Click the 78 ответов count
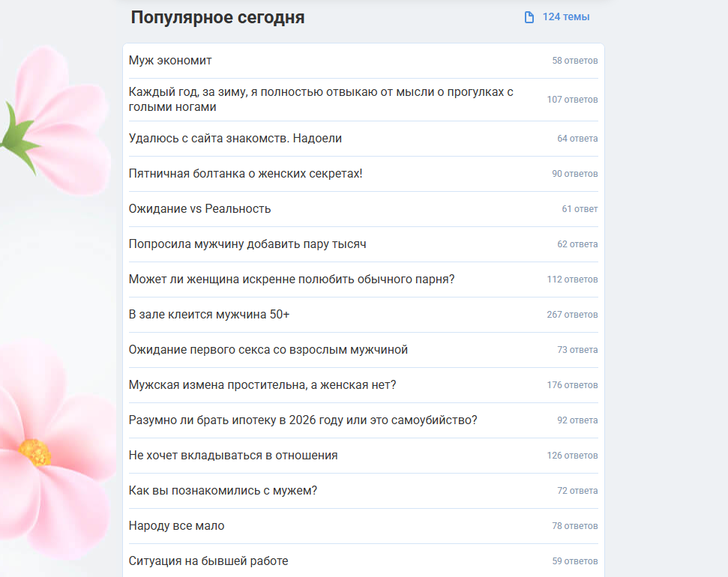The image size is (728, 577). [575, 526]
